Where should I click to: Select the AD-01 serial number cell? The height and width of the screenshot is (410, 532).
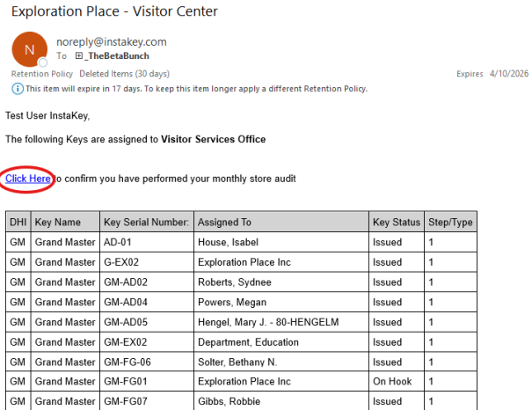point(118,243)
